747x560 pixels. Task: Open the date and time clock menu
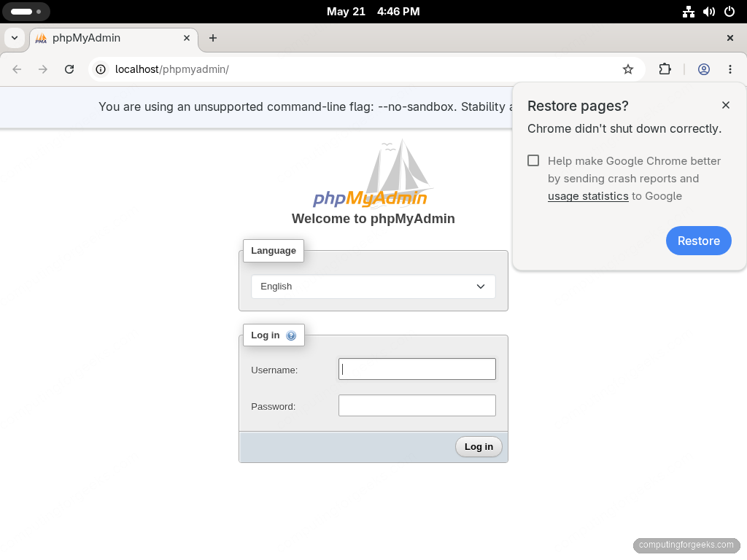pyautogui.click(x=373, y=12)
